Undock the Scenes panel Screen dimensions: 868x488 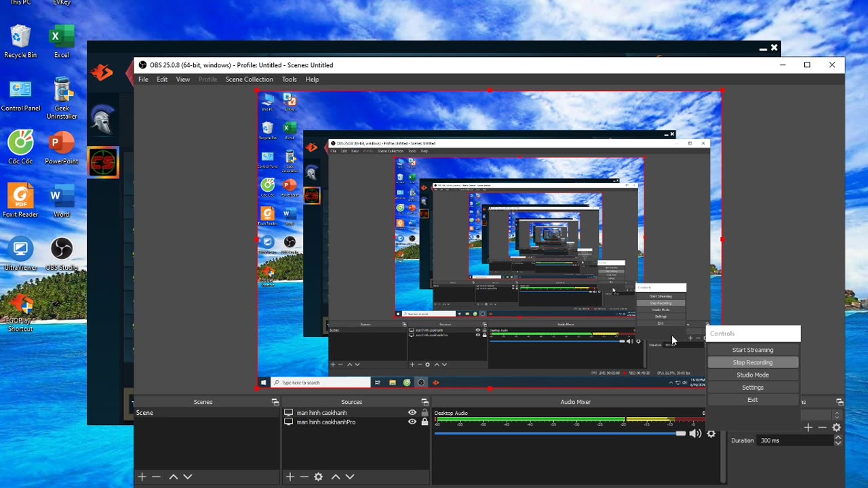pos(275,402)
